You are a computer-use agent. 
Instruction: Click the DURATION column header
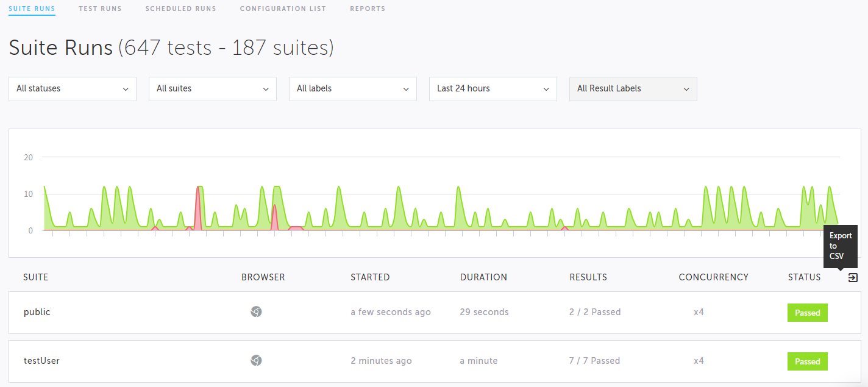[x=483, y=277]
